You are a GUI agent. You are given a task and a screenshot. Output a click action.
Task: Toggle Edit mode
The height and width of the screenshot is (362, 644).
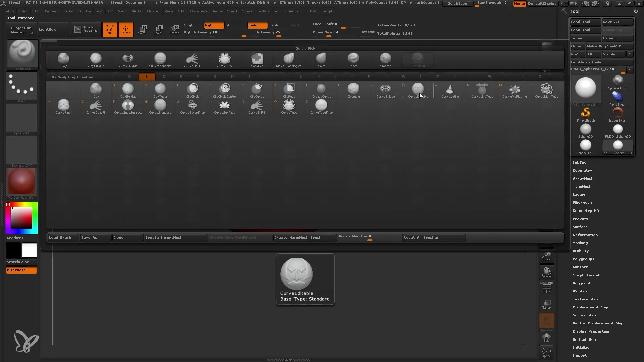click(110, 29)
